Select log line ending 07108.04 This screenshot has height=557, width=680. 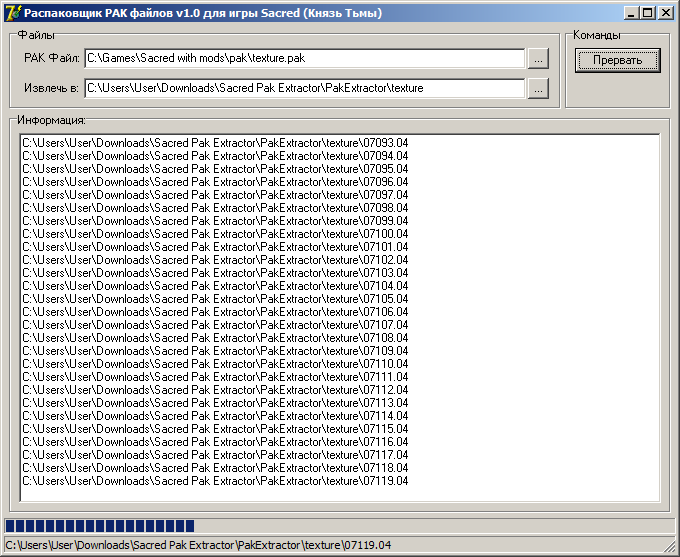pos(215,338)
